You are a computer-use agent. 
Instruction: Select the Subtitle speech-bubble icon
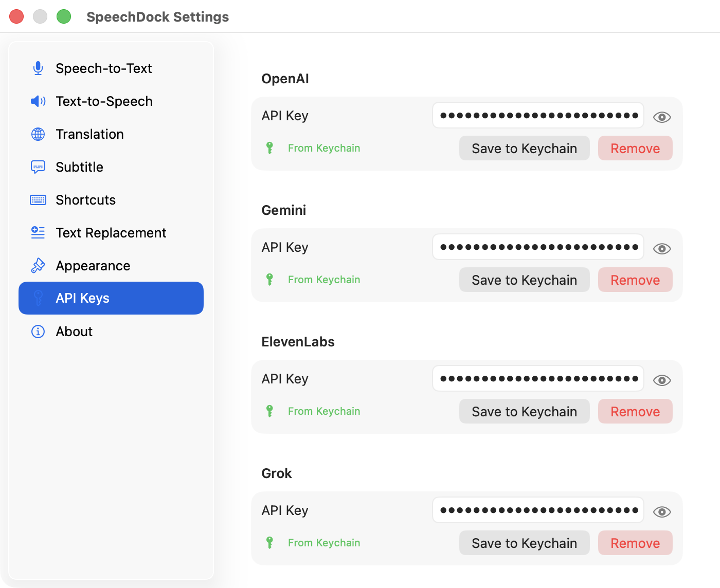[x=37, y=167]
